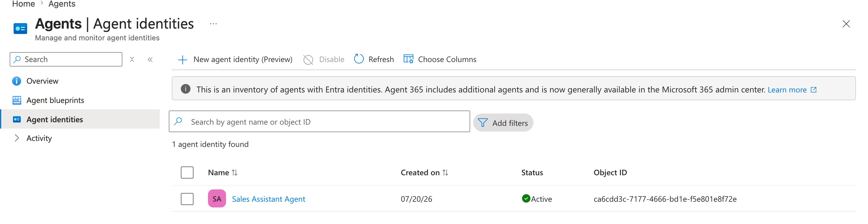This screenshot has width=868, height=224.
Task: Toggle the select-all header checkbox
Action: click(x=187, y=173)
